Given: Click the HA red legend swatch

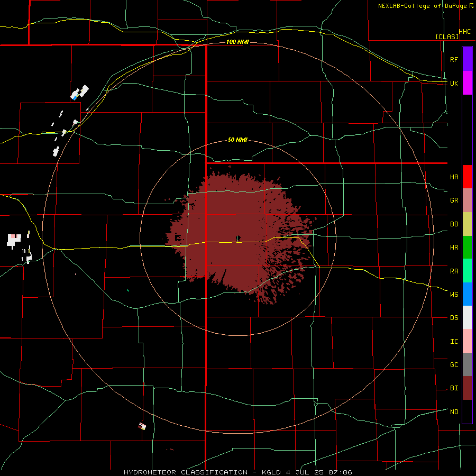Looking at the screenshot, I should pyautogui.click(x=467, y=177).
